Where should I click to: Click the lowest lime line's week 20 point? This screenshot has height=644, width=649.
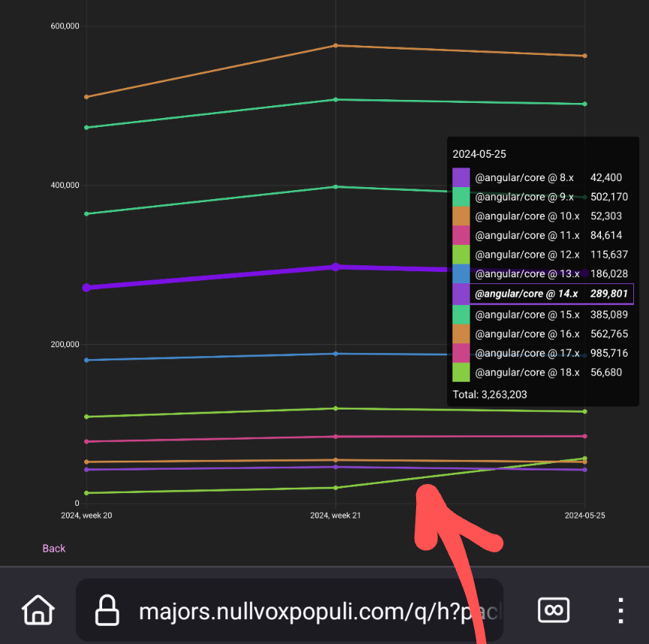86,493
